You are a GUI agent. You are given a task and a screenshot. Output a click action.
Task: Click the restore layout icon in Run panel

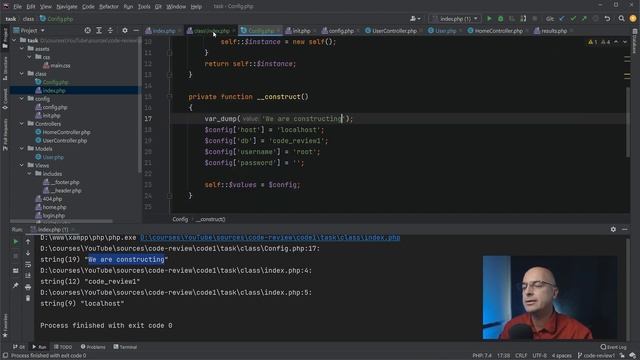[x=16, y=271]
